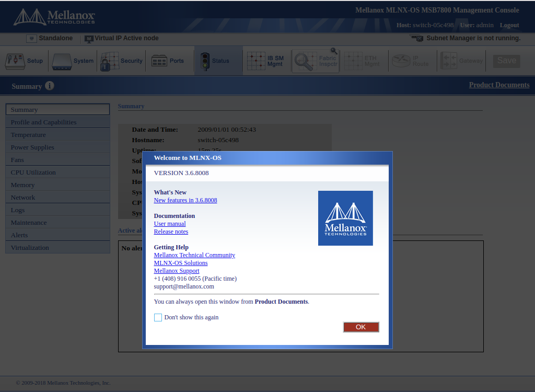
Task: Click the Date and Time value 2009/01/01 00:52:43
Action: (227, 130)
